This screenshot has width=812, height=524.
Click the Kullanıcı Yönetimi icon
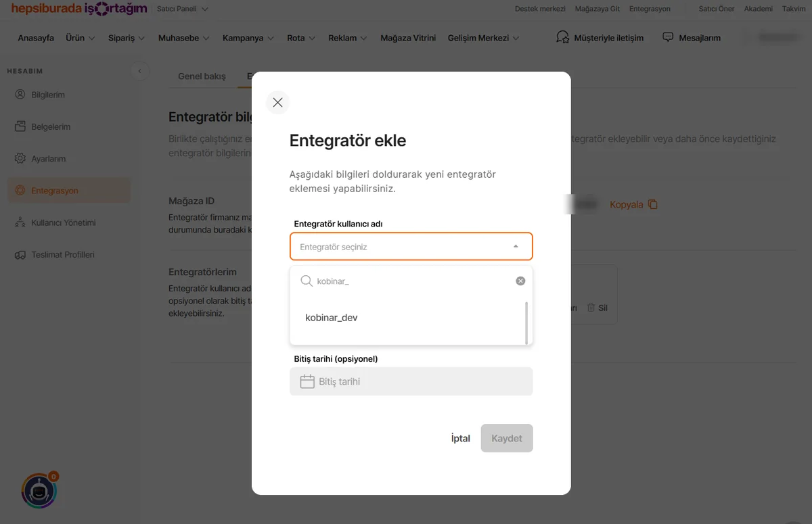tap(20, 222)
